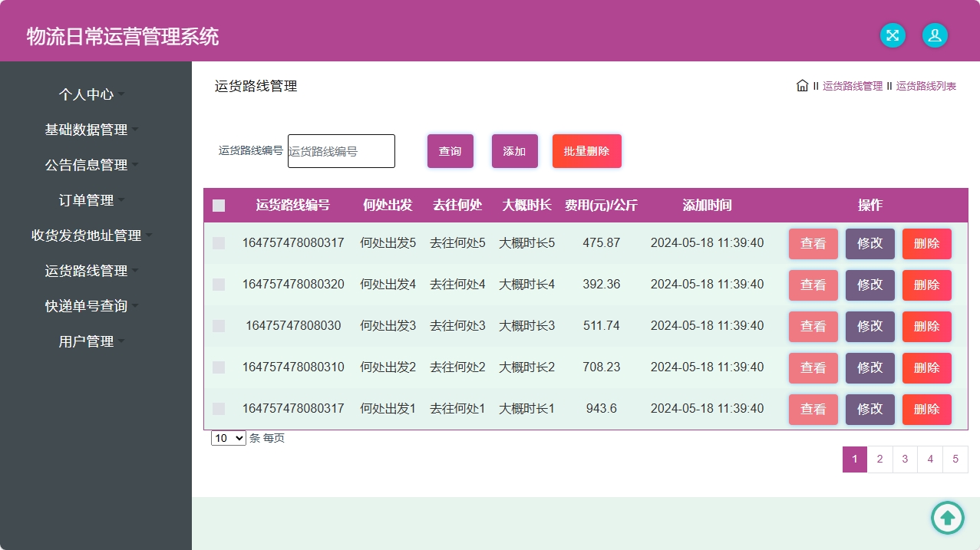Go to page 3 in pagination
Image resolution: width=980 pixels, height=550 pixels.
pos(904,459)
